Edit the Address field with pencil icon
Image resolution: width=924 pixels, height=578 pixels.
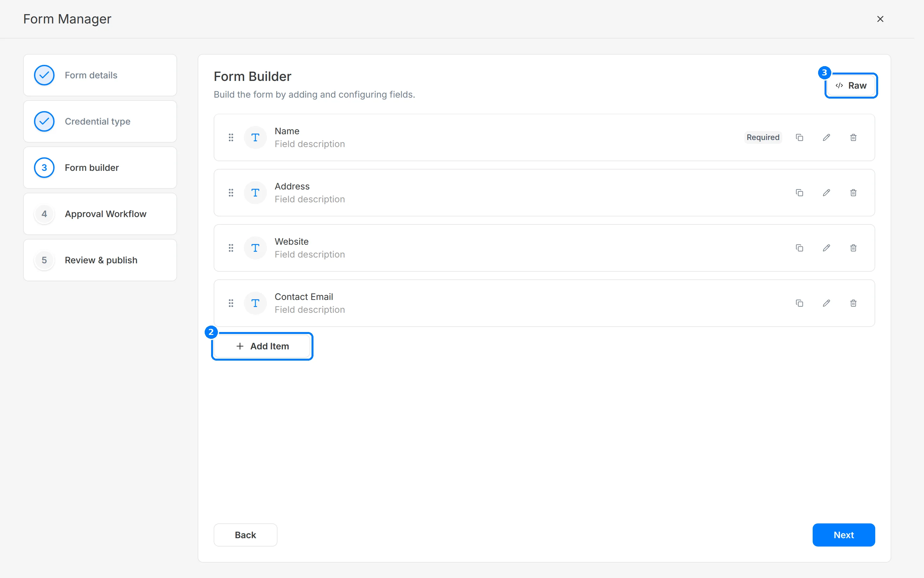coord(826,193)
